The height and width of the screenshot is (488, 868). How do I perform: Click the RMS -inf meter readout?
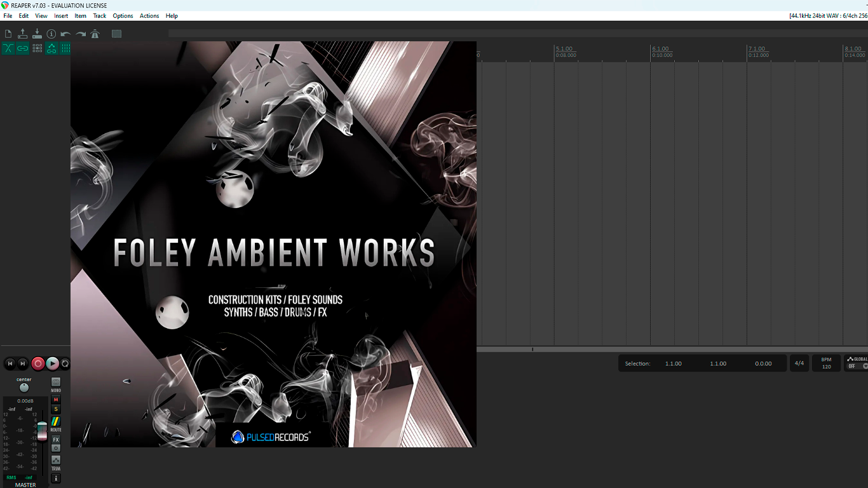click(x=20, y=477)
